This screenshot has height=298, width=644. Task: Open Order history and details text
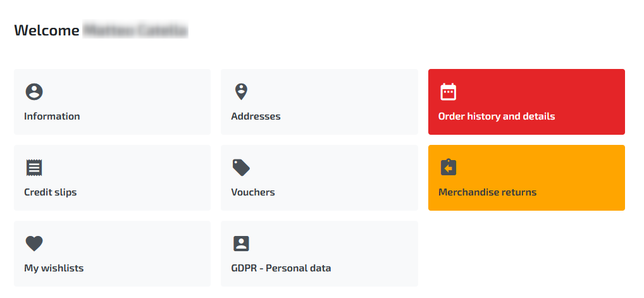497,116
